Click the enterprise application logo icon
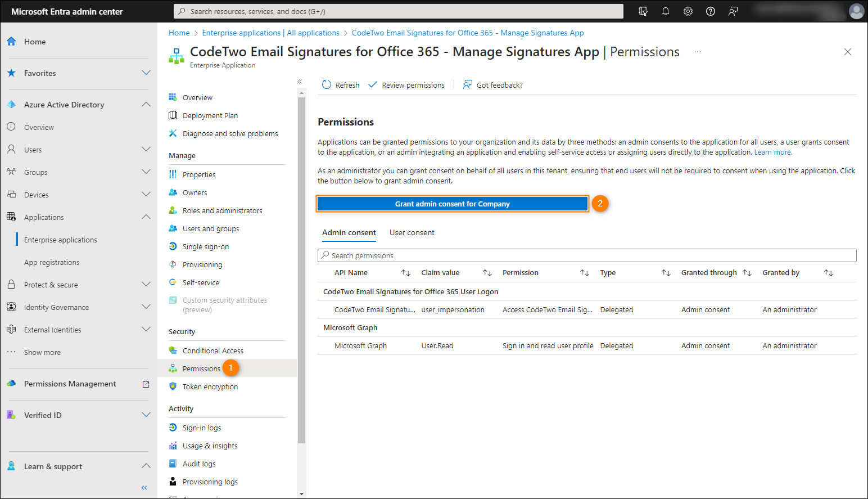Image resolution: width=868 pixels, height=499 pixels. (x=177, y=56)
